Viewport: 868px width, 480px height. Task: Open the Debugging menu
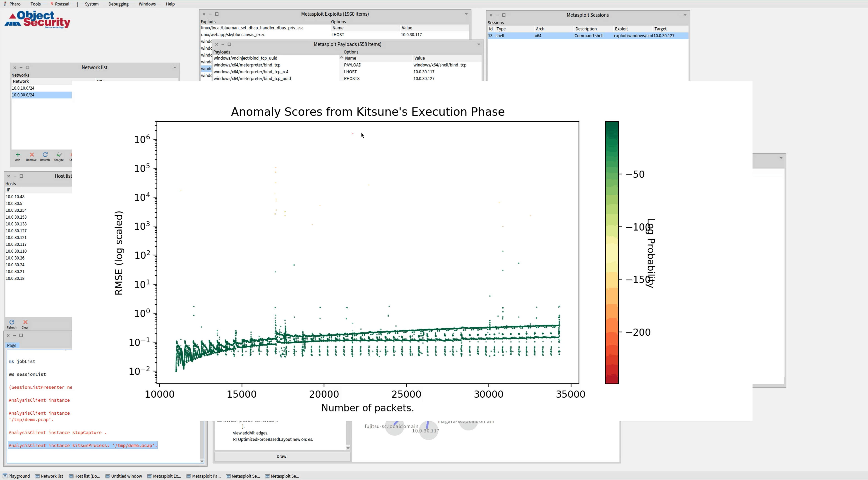(x=118, y=4)
